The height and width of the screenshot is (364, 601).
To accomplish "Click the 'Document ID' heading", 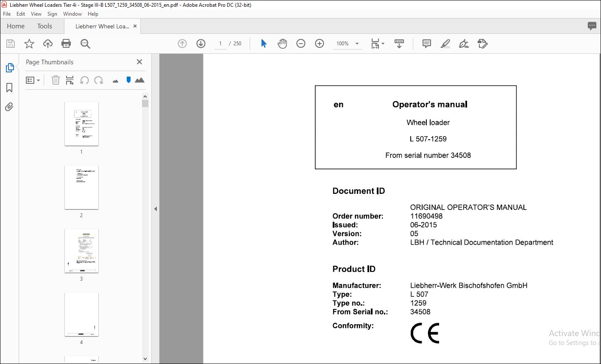I will (359, 191).
